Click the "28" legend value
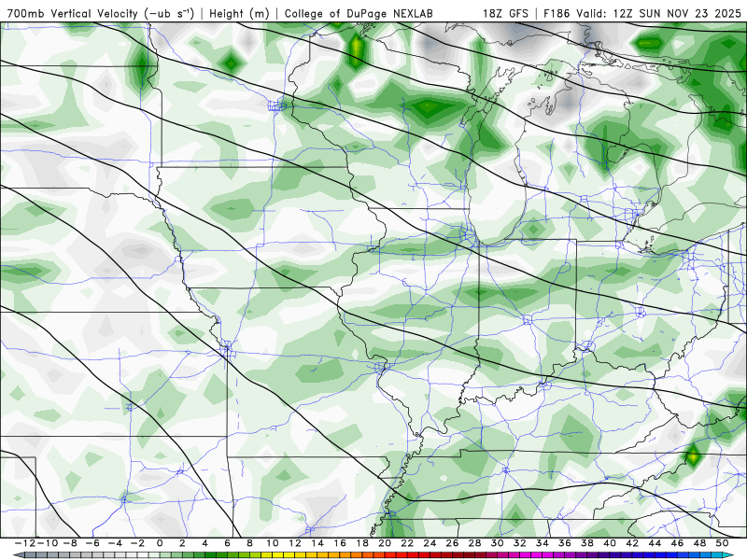747x560 pixels. tap(474, 543)
